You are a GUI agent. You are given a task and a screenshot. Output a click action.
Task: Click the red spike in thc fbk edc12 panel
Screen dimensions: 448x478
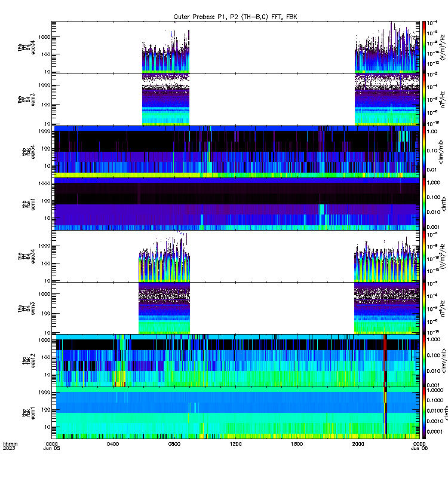[385, 361]
